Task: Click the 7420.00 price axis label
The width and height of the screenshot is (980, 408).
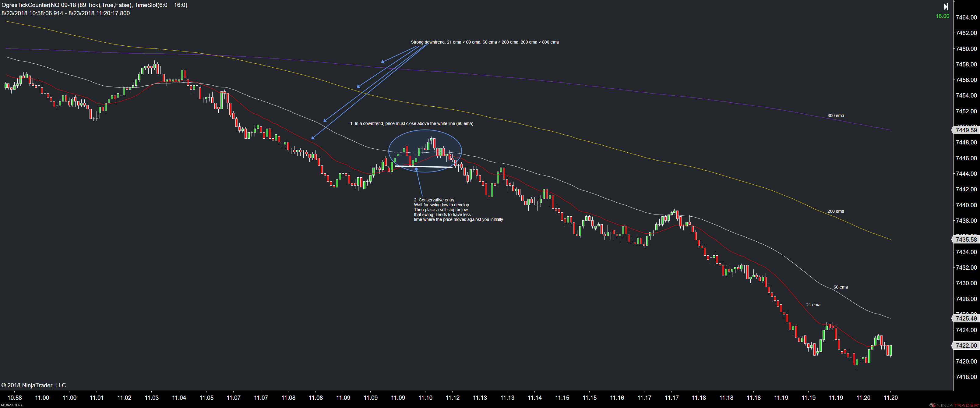Action: point(966,361)
